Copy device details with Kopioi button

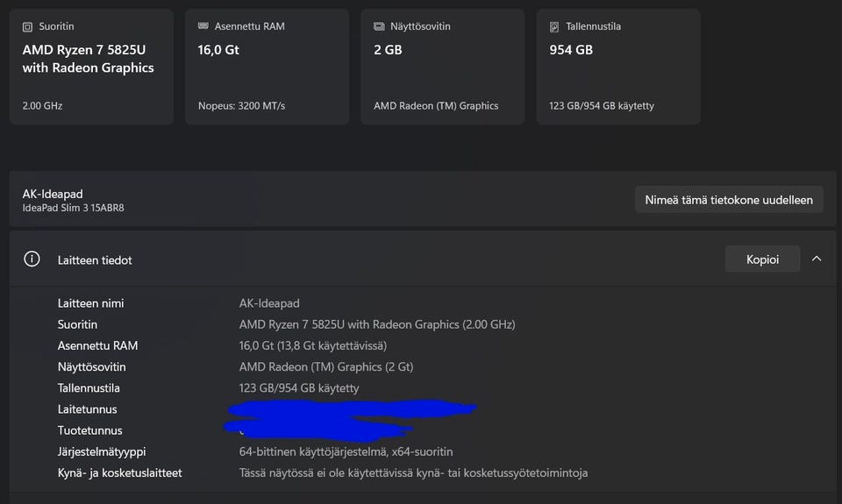pyautogui.click(x=762, y=259)
